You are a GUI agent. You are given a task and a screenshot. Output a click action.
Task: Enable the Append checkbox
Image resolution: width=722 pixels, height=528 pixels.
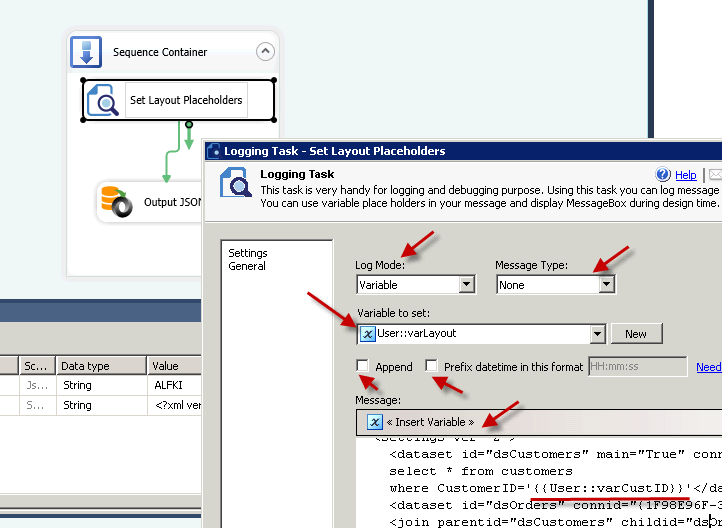point(363,367)
